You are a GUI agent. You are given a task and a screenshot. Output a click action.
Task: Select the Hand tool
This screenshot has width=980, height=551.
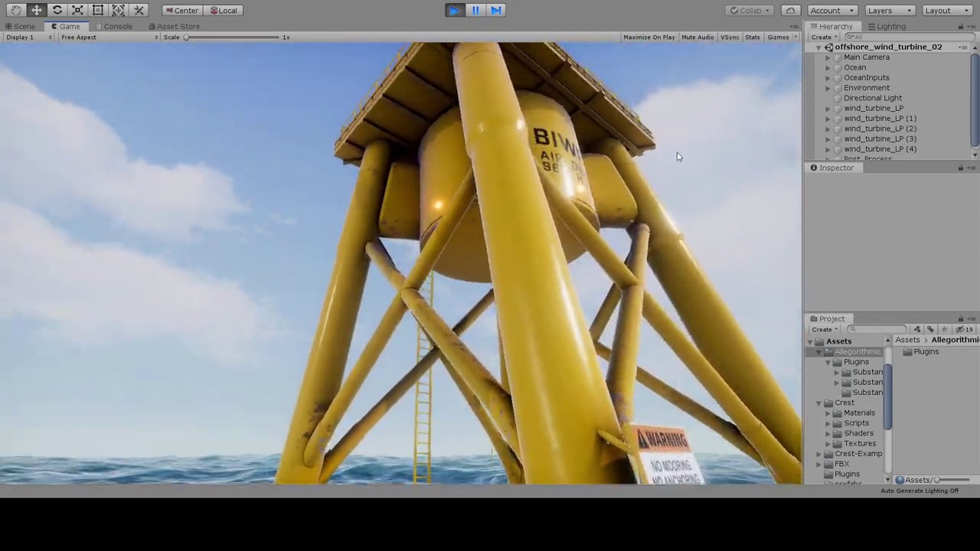click(16, 10)
